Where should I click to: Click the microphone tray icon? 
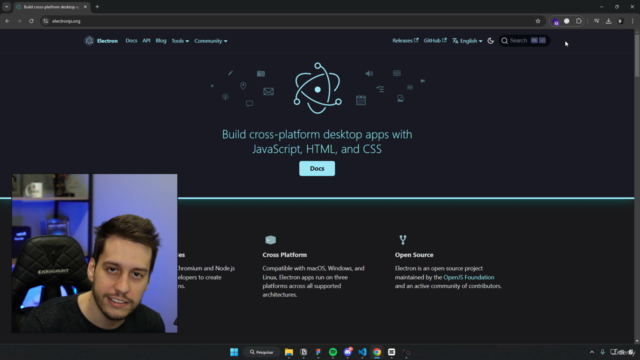point(602,352)
